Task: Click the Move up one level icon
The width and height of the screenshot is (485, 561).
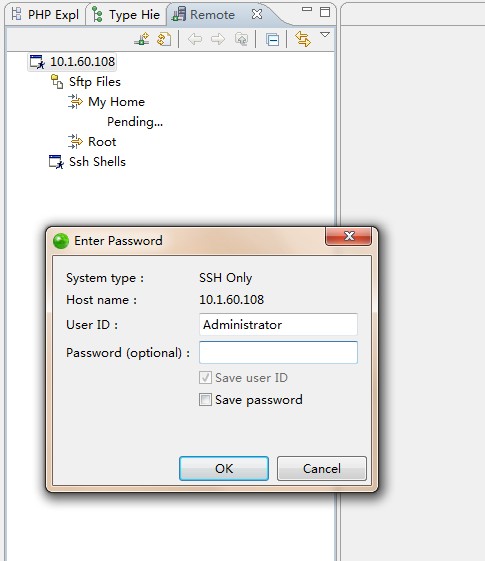Action: [241, 39]
